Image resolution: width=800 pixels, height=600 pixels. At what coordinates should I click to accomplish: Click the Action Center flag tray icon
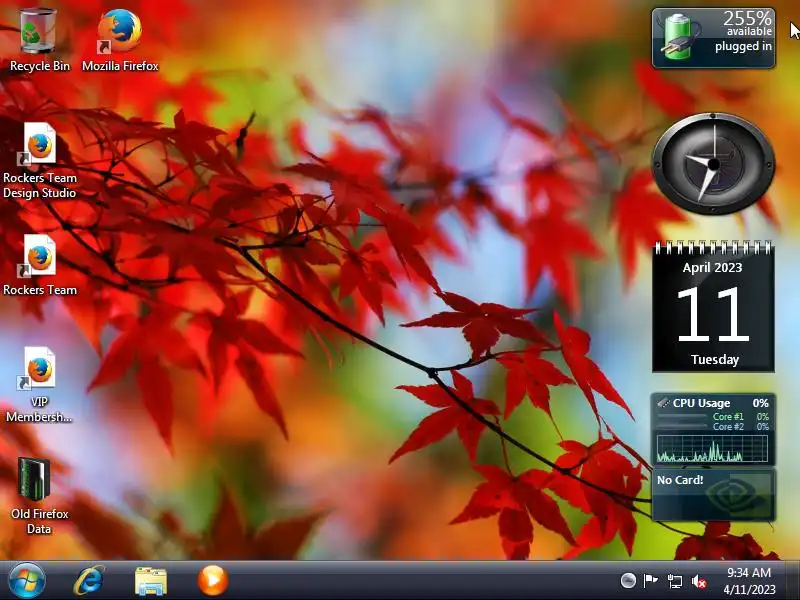tap(650, 581)
